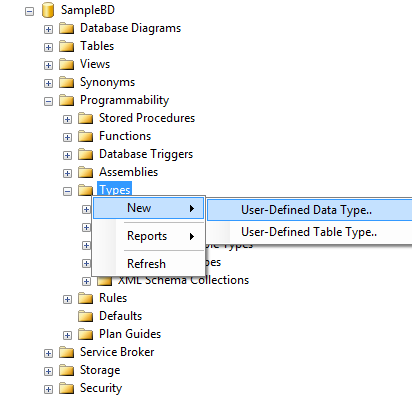Select the Functions label
The image size is (412, 399).
(x=125, y=136)
